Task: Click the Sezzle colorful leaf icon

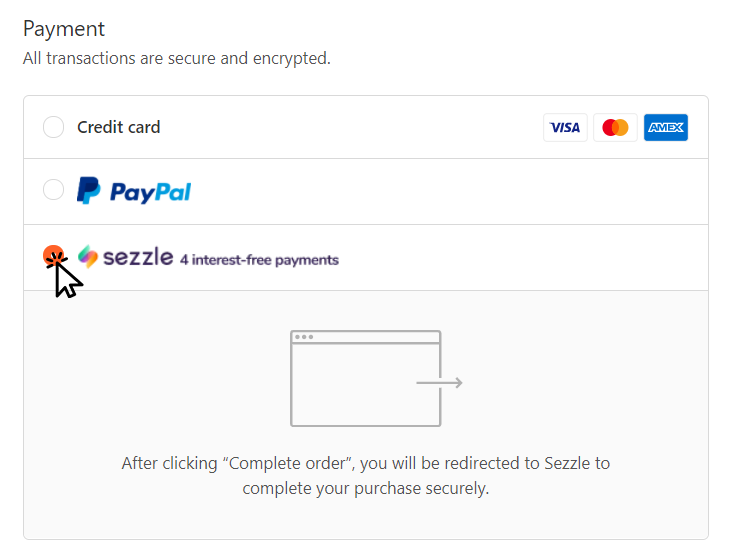Action: coord(89,257)
